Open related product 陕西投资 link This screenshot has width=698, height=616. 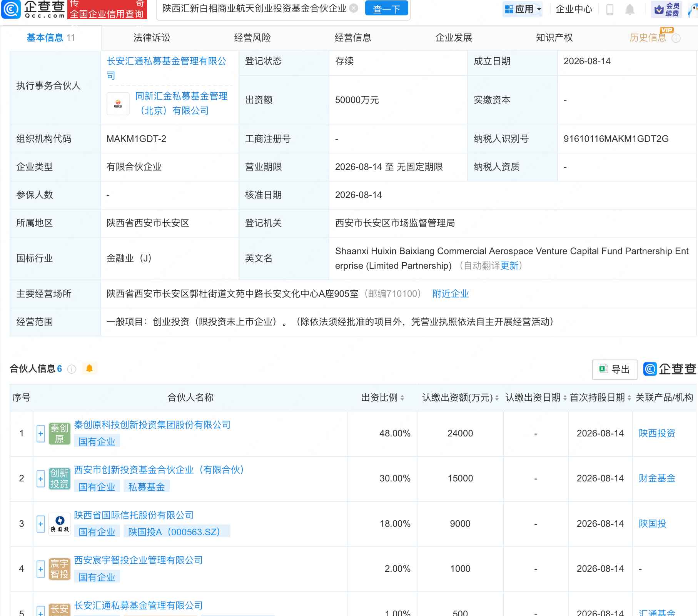click(657, 433)
